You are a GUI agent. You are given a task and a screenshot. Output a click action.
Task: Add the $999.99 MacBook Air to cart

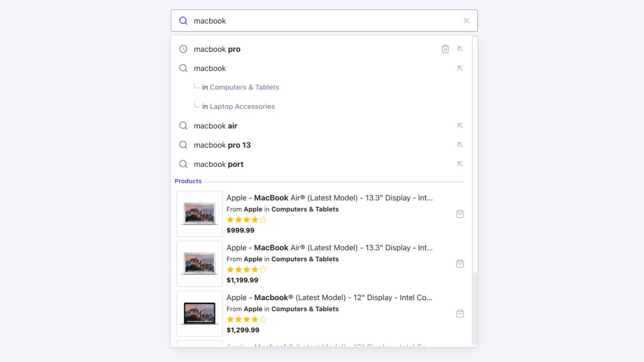tap(460, 214)
